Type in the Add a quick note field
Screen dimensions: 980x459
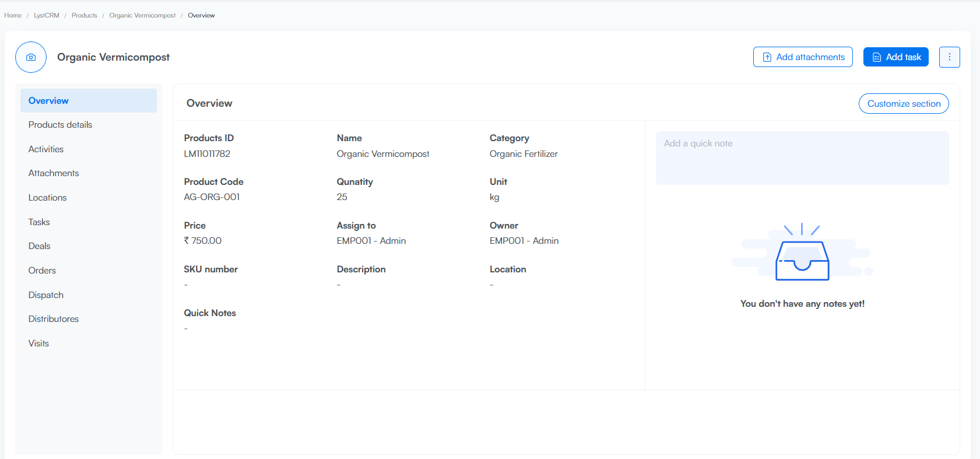tap(802, 157)
